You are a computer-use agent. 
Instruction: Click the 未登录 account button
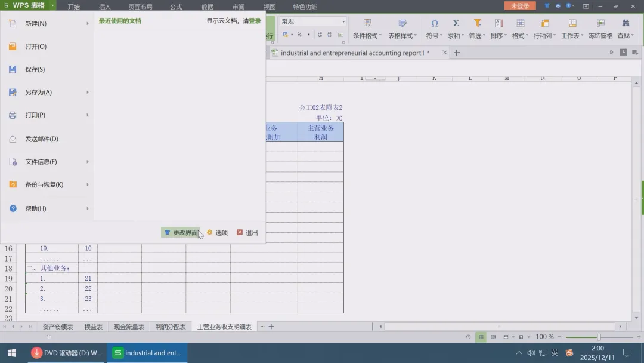point(520,6)
